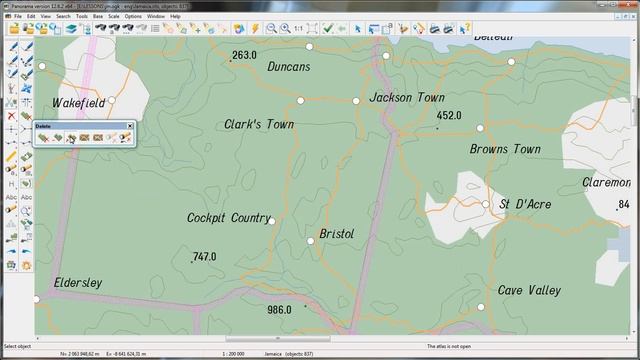Open the View menu
Image resolution: width=640 pixels, height=360 pixels.
pos(46,16)
